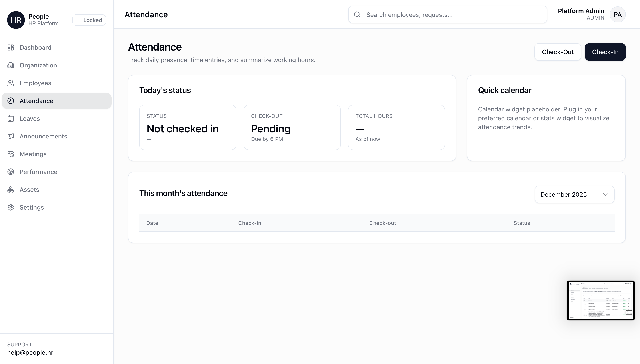This screenshot has width=640, height=364.
Task: Click the Employees people icon
Action: (10, 83)
